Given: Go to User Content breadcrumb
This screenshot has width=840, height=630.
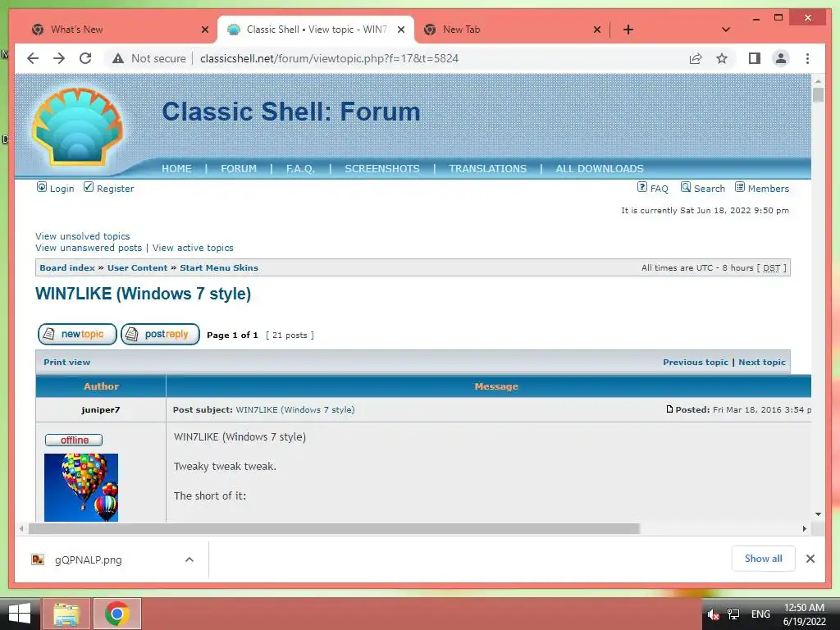Looking at the screenshot, I should [x=137, y=268].
